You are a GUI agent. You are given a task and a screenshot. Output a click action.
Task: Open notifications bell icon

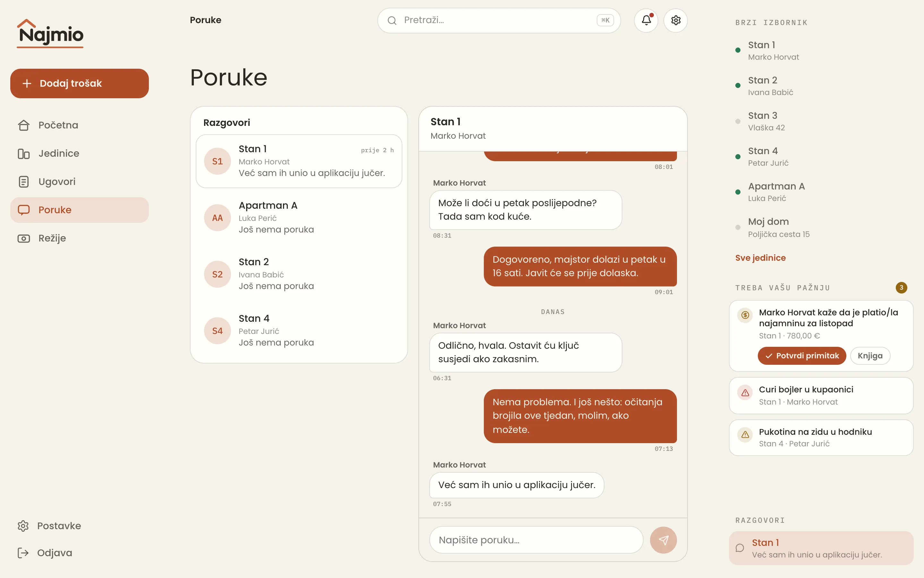(646, 20)
